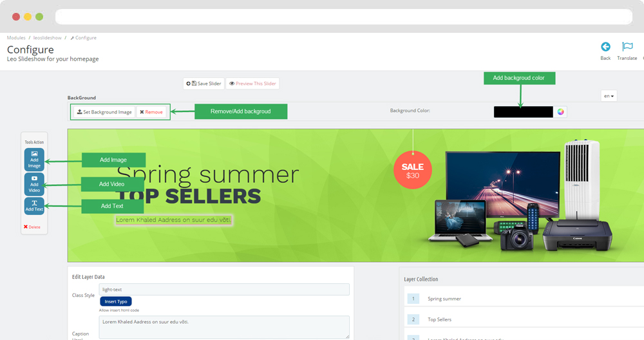644x340 pixels.
Task: Click the Insert Typo button
Action: [116, 301]
